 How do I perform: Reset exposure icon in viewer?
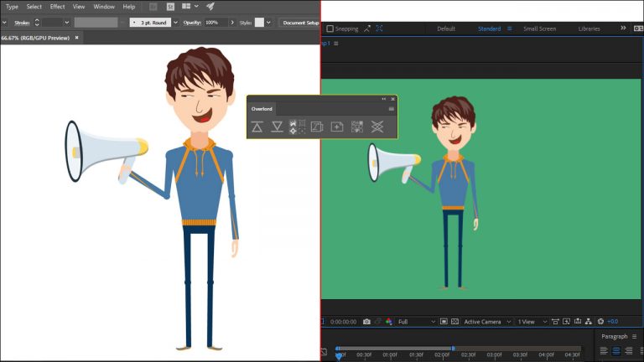point(600,322)
